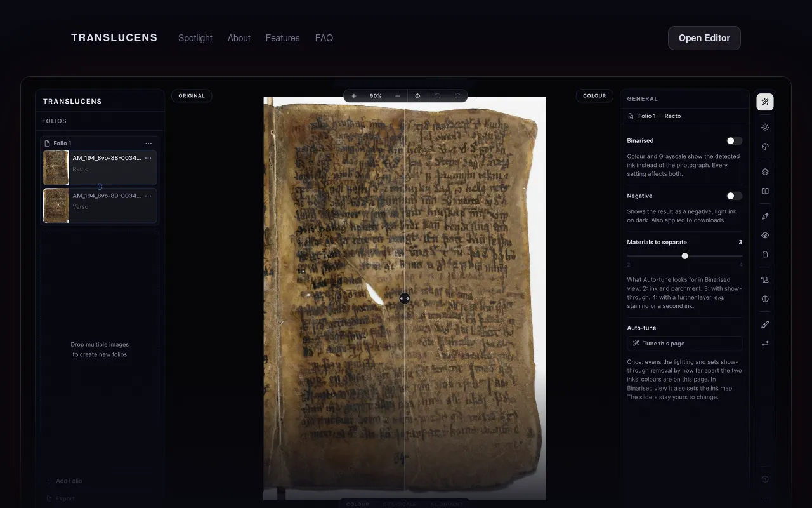Open the scroll document panel icon
The width and height of the screenshot is (812, 508).
765,280
